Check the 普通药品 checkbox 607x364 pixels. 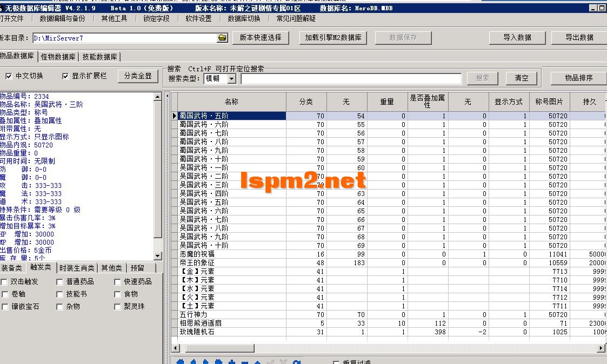pos(59,281)
